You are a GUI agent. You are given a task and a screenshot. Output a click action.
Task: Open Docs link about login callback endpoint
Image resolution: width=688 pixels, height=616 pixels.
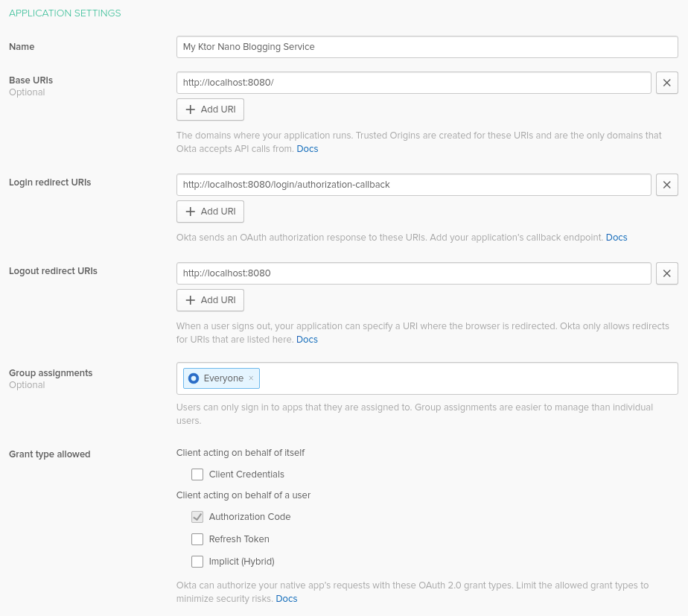(x=617, y=238)
